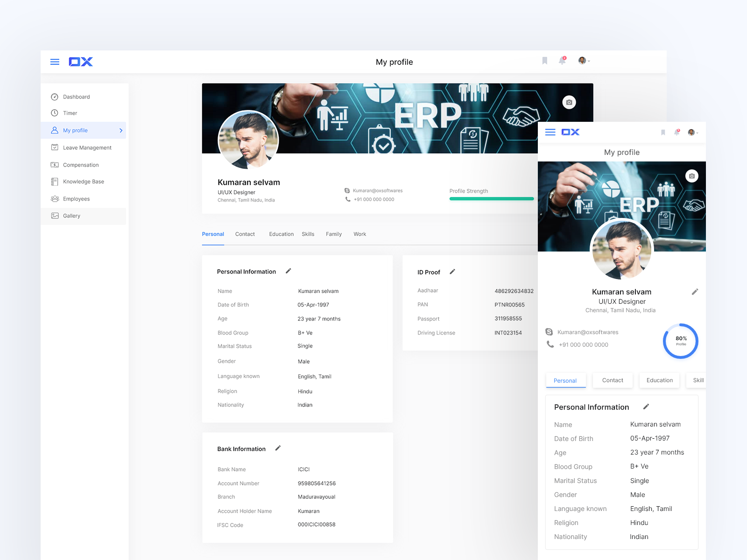
Task: Select the PAN value PTNR00565
Action: coord(510,305)
